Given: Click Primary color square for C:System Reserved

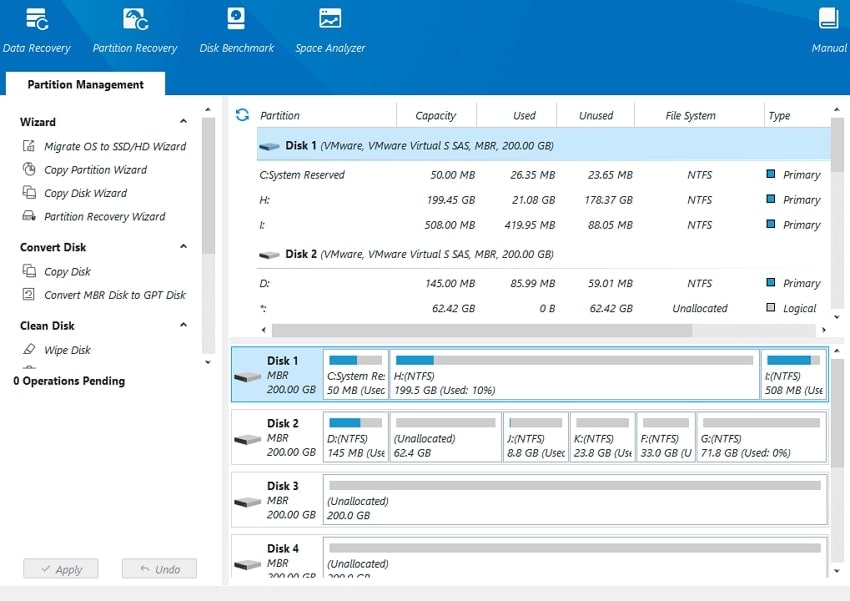Looking at the screenshot, I should (770, 174).
